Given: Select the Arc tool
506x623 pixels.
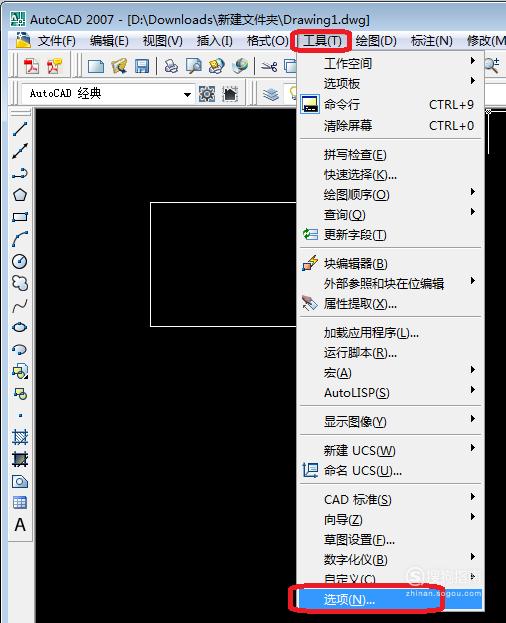Looking at the screenshot, I should tap(20, 239).
